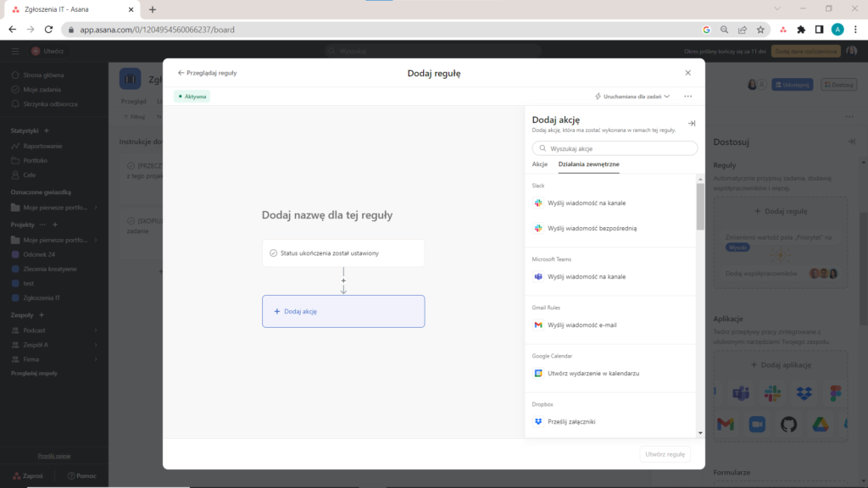Close the Dodaj regułę dialog

point(687,73)
